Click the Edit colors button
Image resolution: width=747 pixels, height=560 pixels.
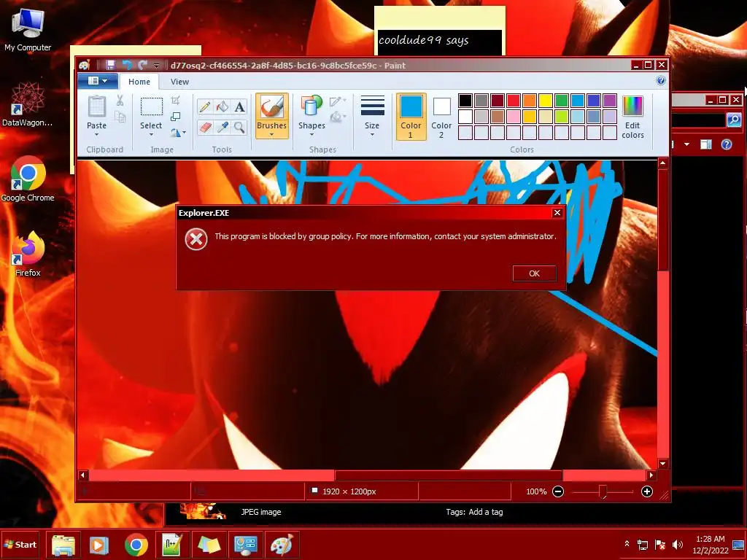tap(632, 116)
